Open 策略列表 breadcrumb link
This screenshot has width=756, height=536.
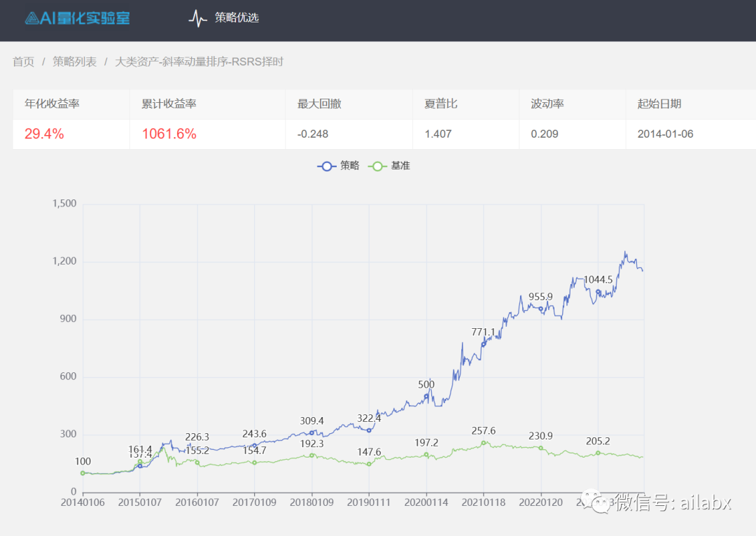tap(74, 62)
